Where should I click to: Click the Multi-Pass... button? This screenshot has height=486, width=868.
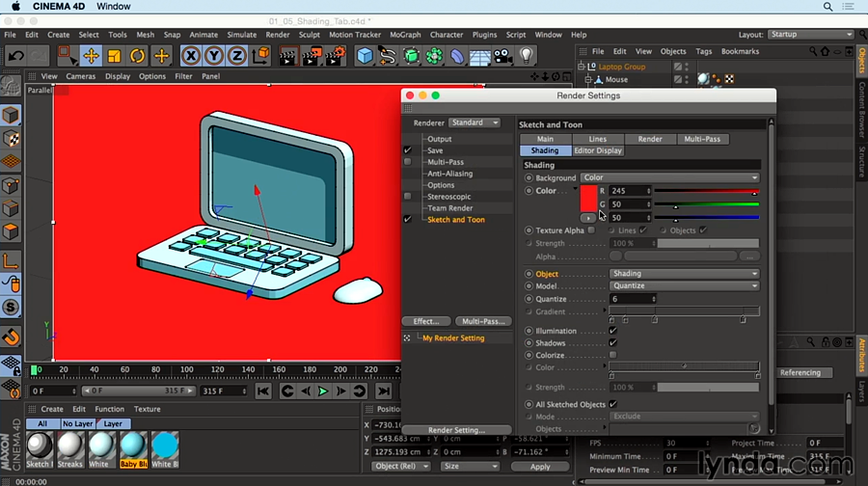pyautogui.click(x=483, y=321)
